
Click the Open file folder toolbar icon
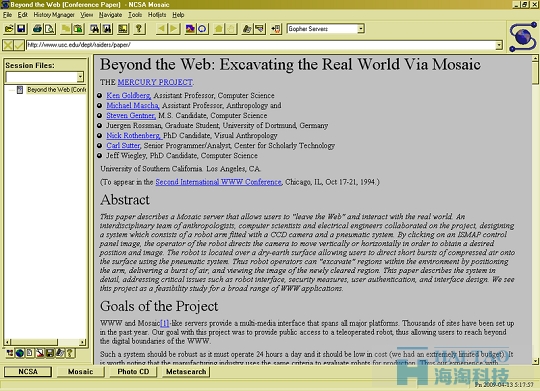tap(9, 29)
